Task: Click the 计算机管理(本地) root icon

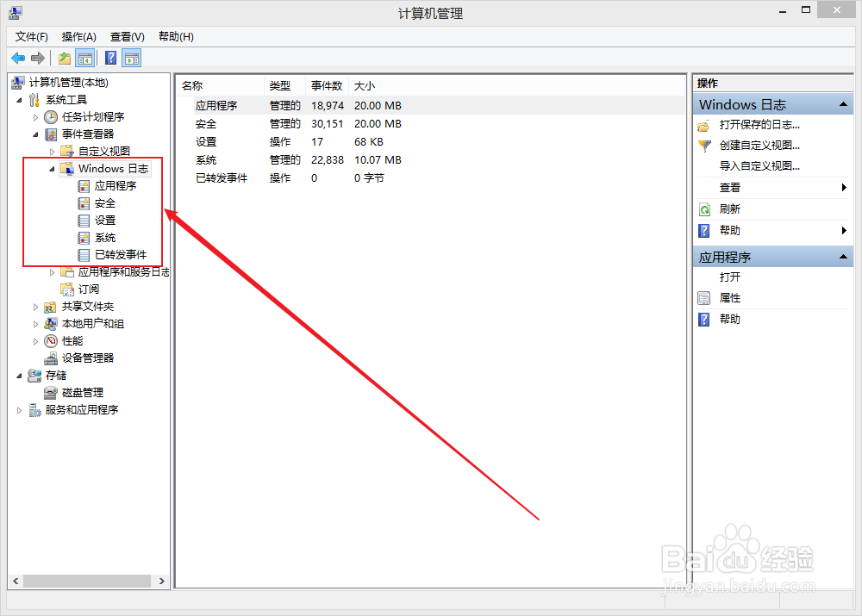Action: tap(17, 83)
